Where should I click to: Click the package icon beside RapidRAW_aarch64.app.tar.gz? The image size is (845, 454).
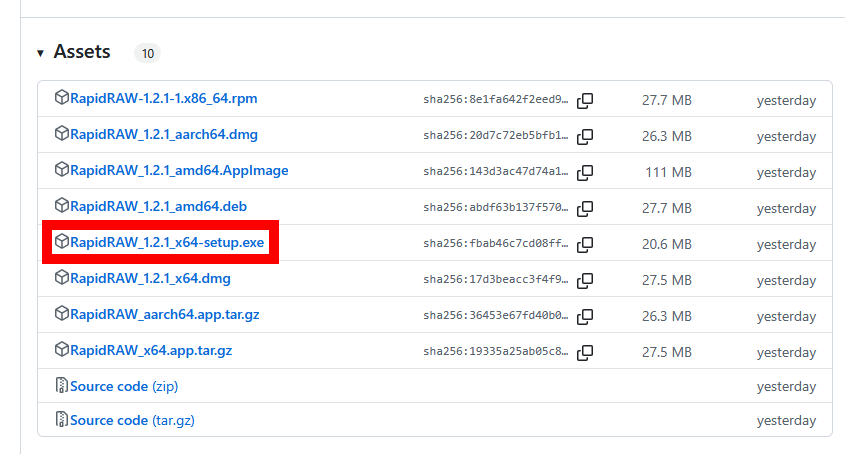point(61,314)
